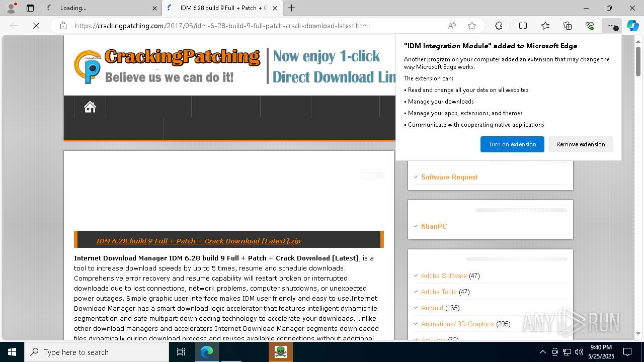
Task: Open the clock showing 9:40 PM
Action: tap(601, 352)
